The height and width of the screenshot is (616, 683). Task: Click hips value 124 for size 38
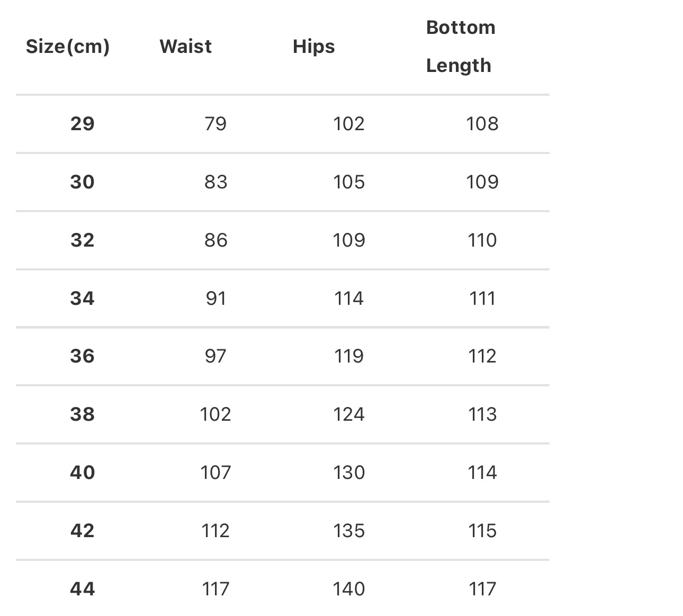click(349, 414)
